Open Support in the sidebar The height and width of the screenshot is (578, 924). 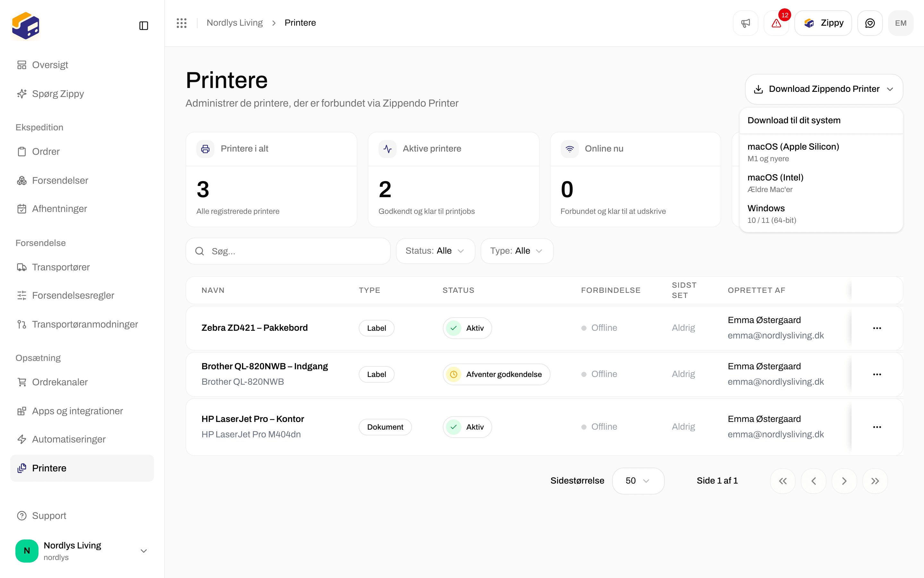82,516
